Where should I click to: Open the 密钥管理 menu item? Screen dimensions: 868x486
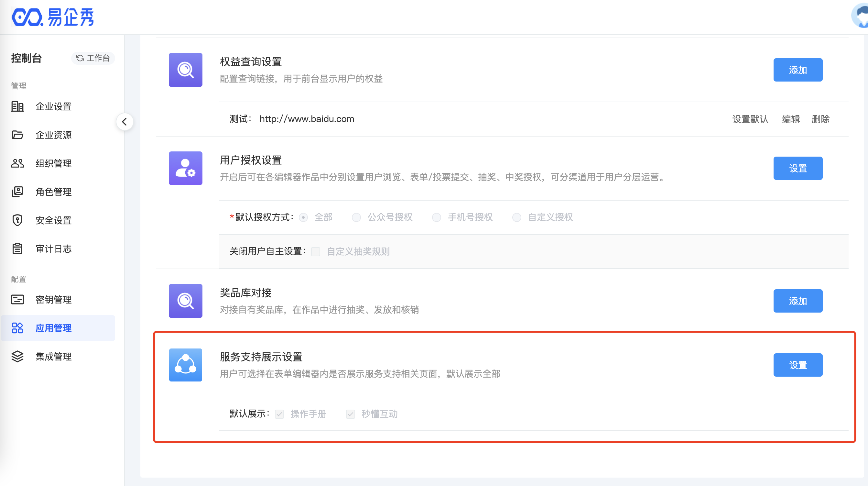(58, 300)
